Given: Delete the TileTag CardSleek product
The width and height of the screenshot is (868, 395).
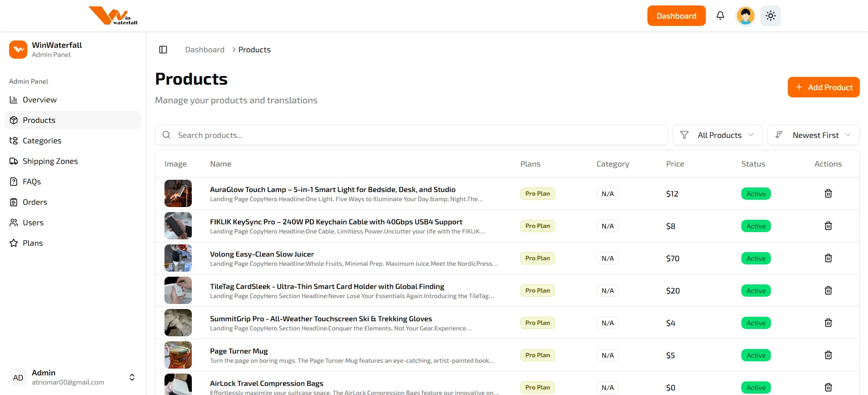Looking at the screenshot, I should (x=828, y=291).
